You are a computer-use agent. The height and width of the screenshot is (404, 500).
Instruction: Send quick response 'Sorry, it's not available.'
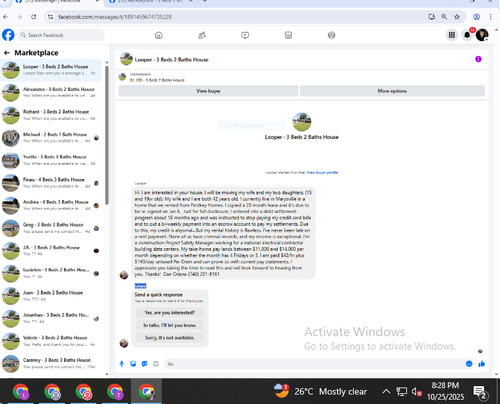(x=170, y=338)
